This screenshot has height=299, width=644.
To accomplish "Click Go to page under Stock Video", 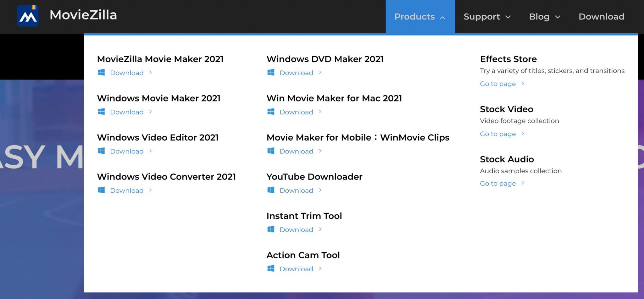I will coord(497,134).
